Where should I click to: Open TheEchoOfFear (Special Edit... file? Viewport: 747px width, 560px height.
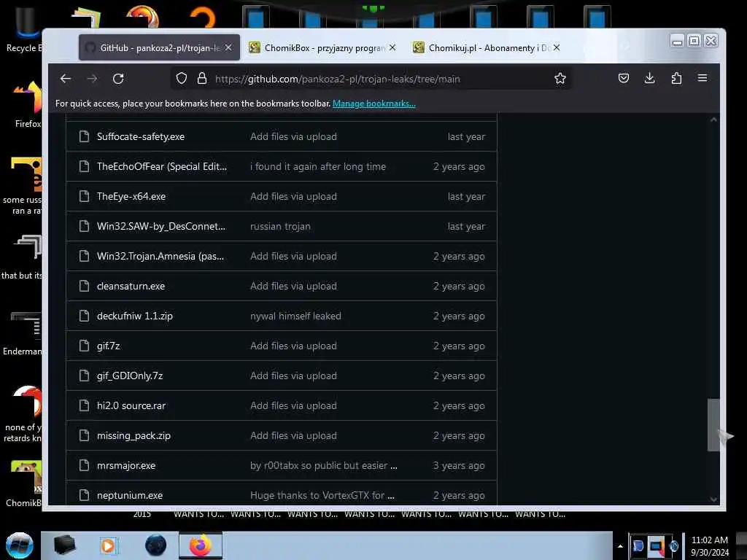click(161, 167)
